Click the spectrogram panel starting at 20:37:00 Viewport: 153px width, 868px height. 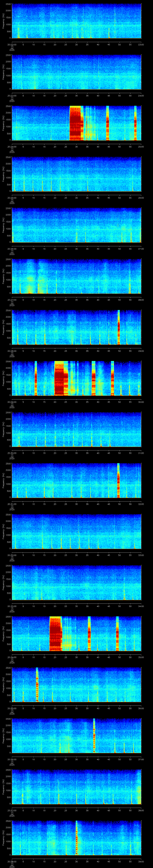(76, 787)
